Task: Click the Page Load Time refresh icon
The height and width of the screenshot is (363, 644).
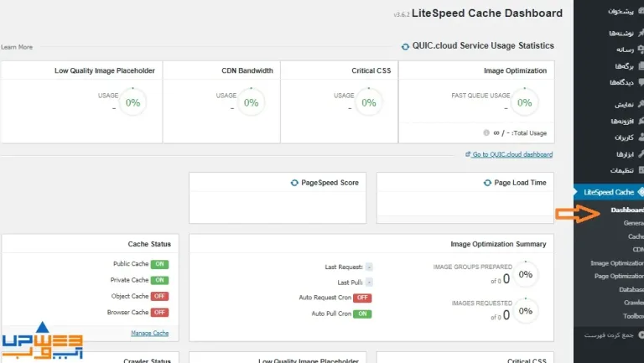Action: [487, 183]
